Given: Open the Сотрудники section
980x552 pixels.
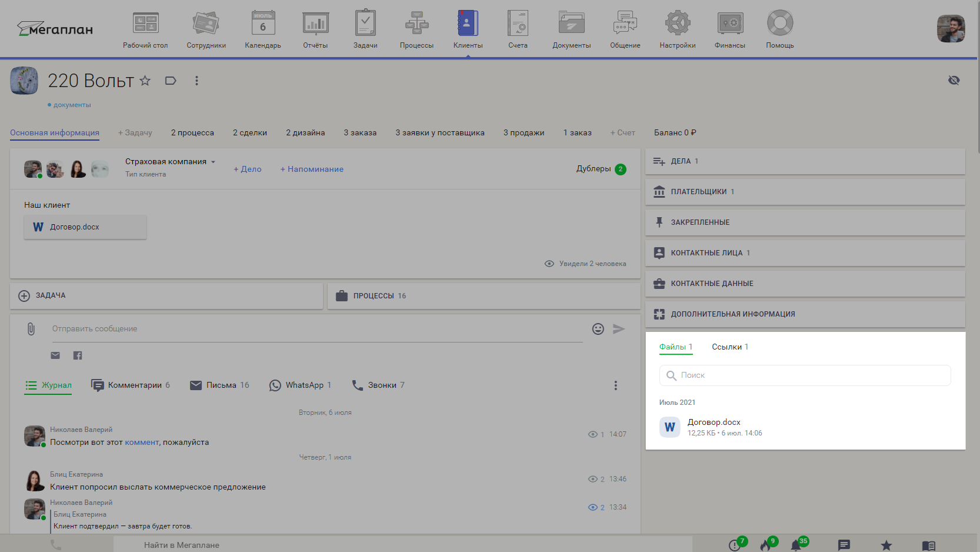Looking at the screenshot, I should [206, 29].
